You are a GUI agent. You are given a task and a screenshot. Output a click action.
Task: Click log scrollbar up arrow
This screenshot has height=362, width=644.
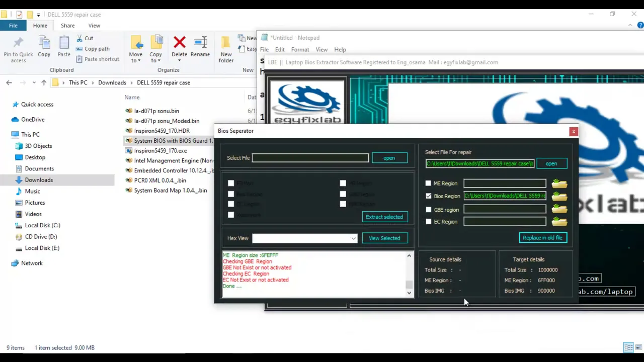tap(409, 256)
